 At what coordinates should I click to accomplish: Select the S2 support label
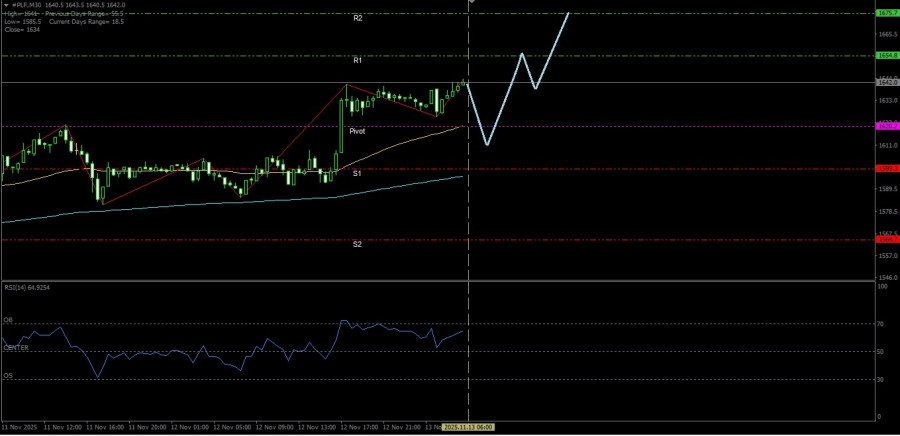point(357,244)
